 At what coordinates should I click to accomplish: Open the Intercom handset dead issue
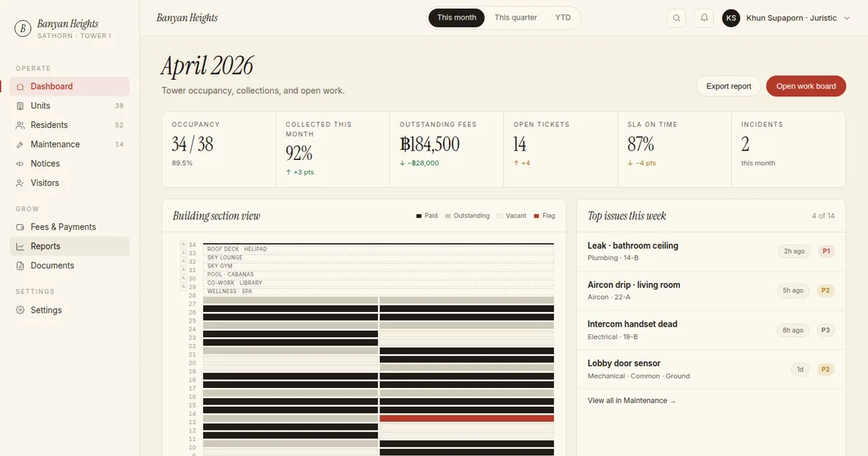pos(711,330)
